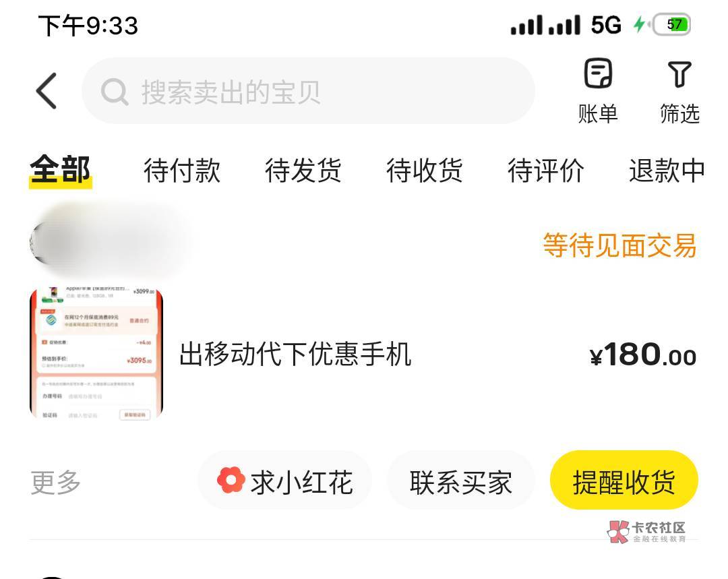Tap the 卡农社区 watermark logo

(646, 532)
